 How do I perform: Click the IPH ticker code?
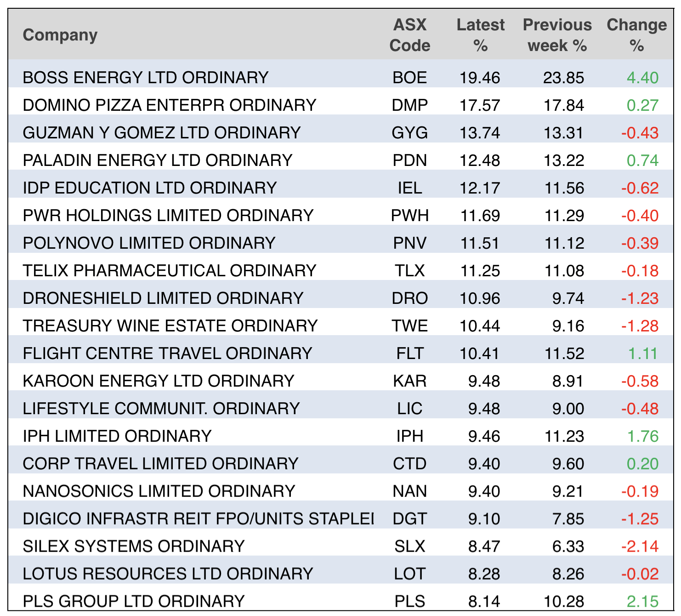(409, 436)
